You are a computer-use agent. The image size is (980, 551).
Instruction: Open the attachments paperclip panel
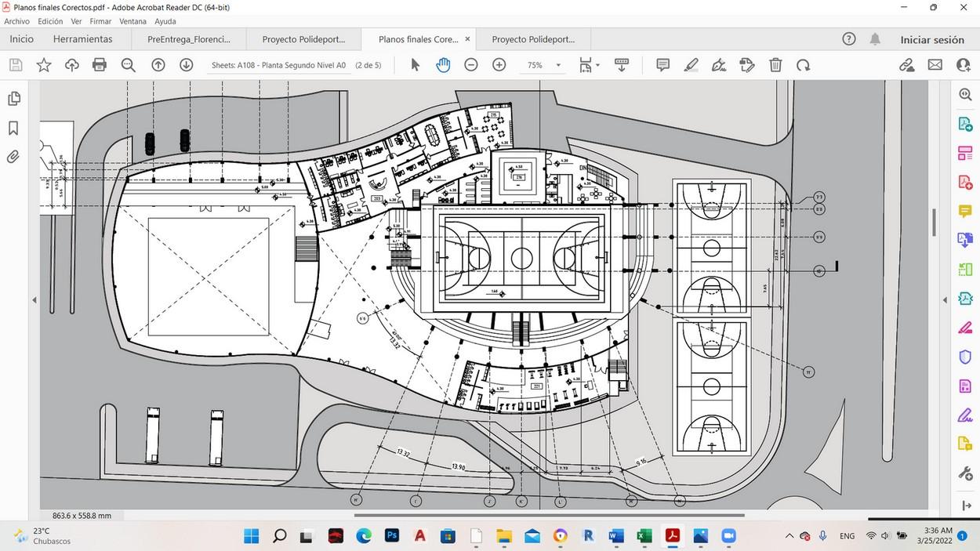13,157
